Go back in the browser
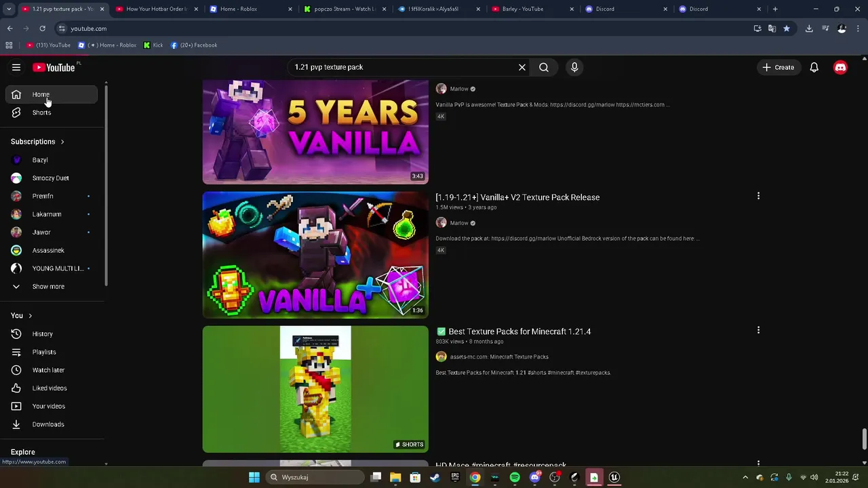 pos(9,28)
